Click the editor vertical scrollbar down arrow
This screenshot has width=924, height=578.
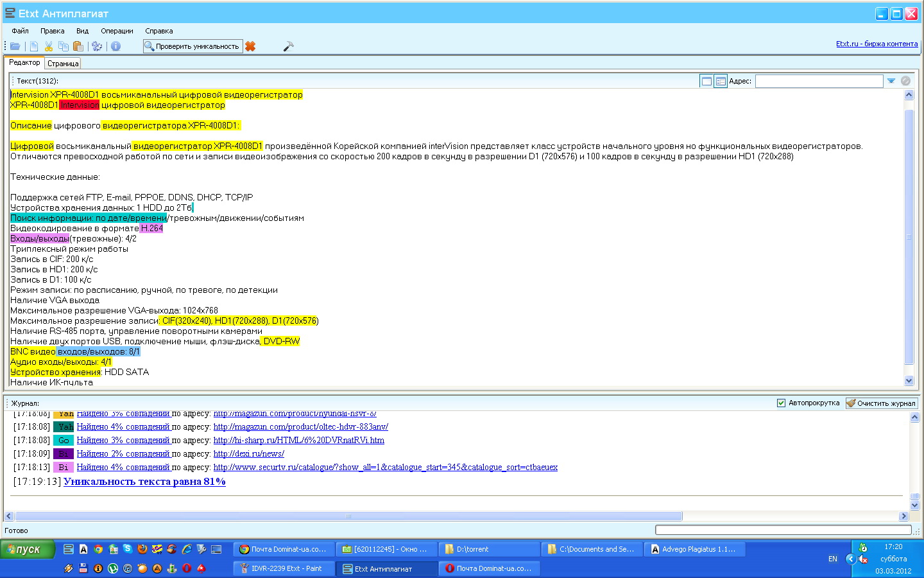[x=909, y=381]
